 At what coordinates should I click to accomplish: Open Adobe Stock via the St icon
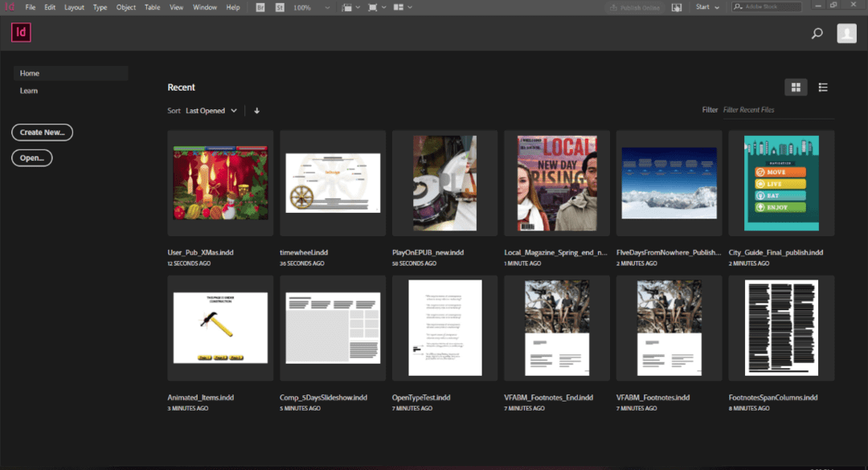280,7
